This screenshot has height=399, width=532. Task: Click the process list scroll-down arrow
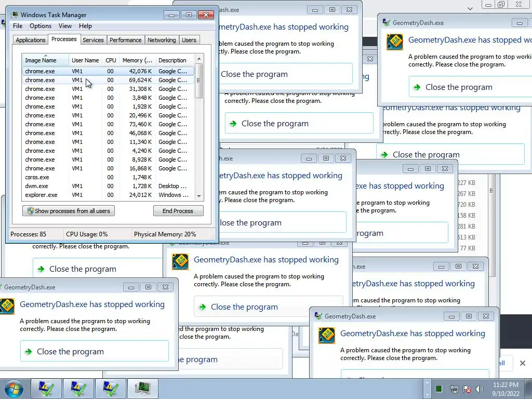pyautogui.click(x=199, y=196)
